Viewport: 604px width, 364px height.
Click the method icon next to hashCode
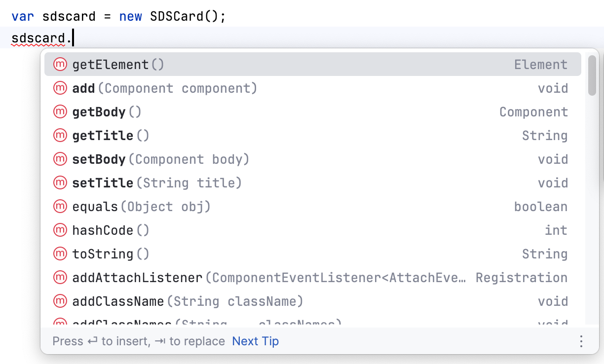click(x=60, y=230)
